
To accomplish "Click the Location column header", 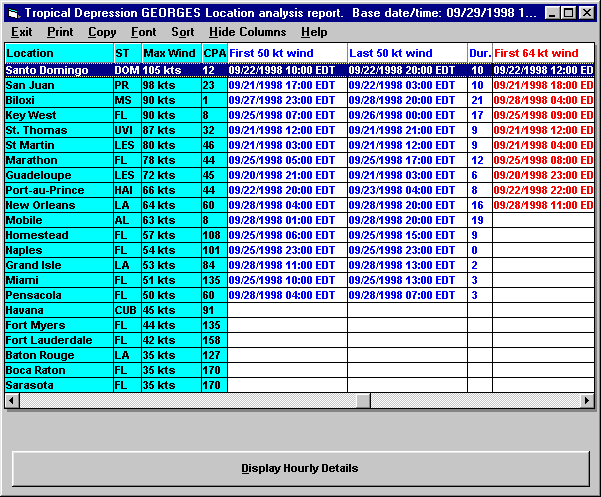I will coord(59,53).
